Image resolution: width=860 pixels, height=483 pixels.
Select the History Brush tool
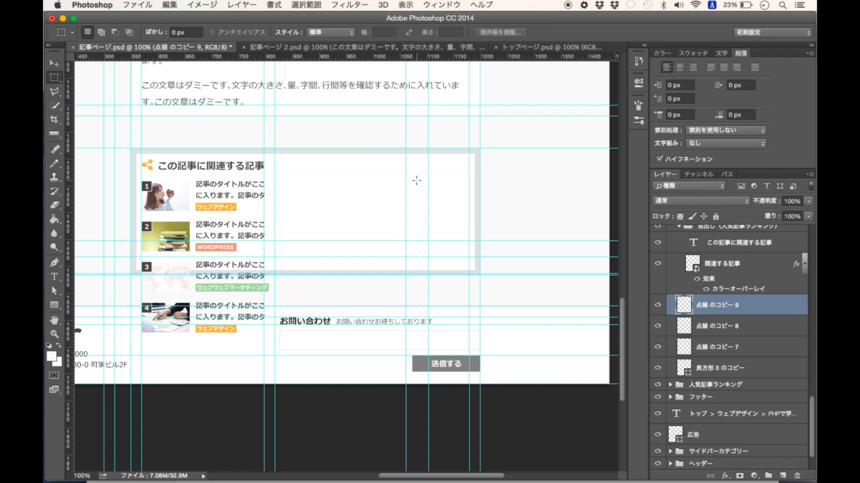(54, 191)
